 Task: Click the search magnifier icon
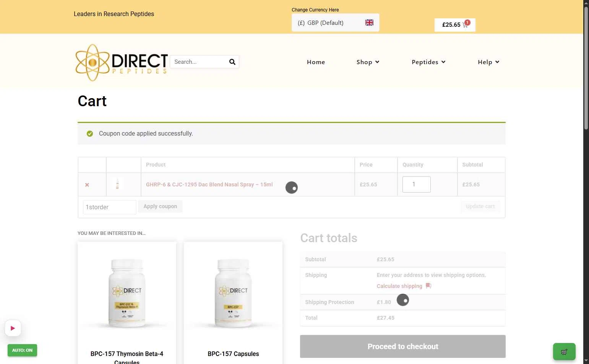pyautogui.click(x=232, y=62)
